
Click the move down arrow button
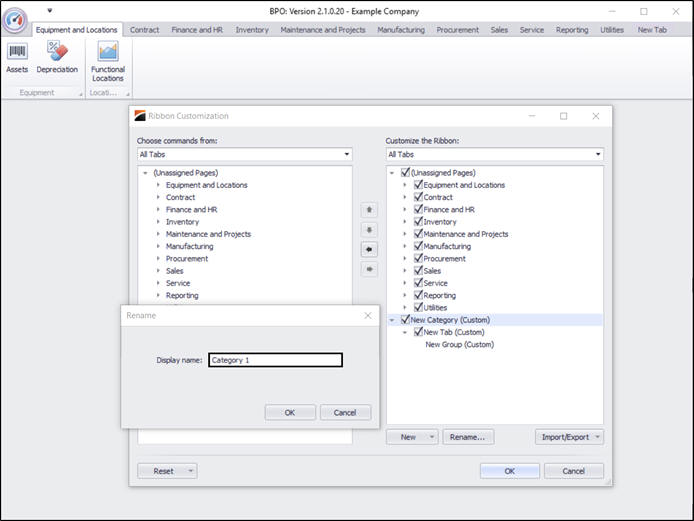pos(369,229)
